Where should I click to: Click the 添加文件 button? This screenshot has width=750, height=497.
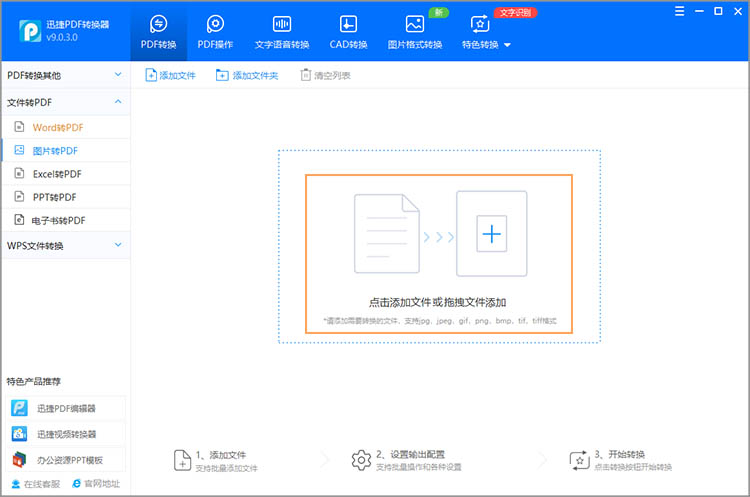coord(170,75)
